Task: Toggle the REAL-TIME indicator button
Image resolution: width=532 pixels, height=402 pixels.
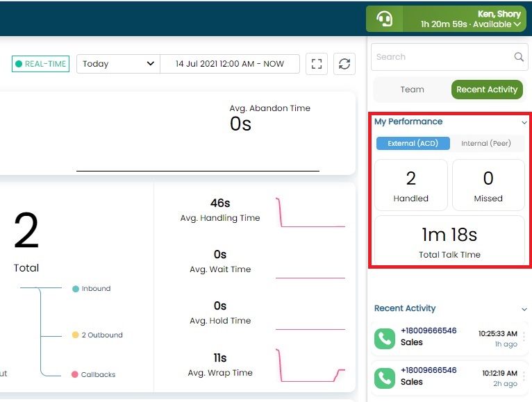Action: (x=41, y=64)
